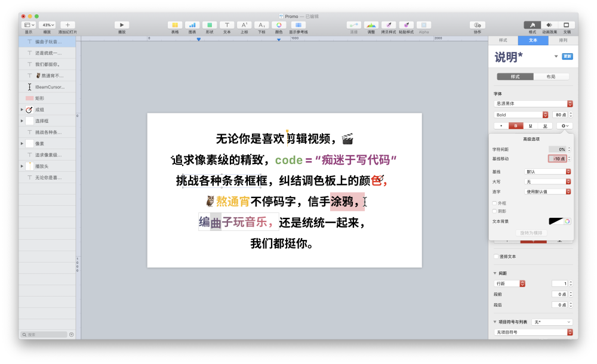Add a text box via the 文本 icon

click(227, 26)
